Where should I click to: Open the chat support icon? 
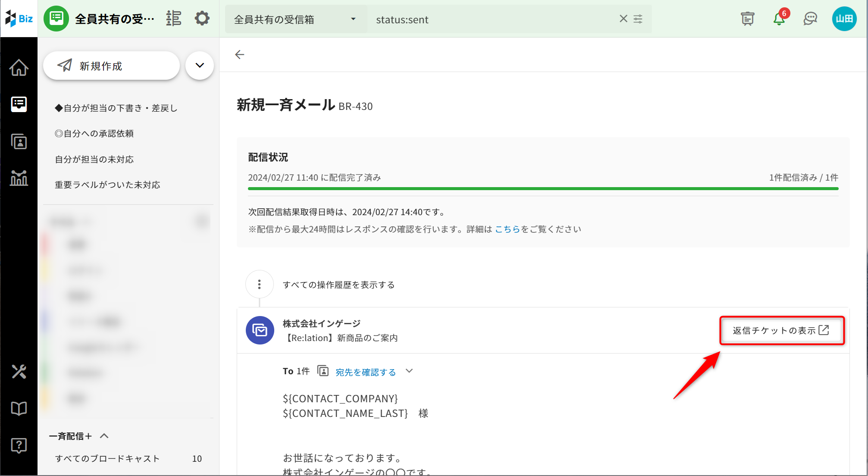(810, 19)
